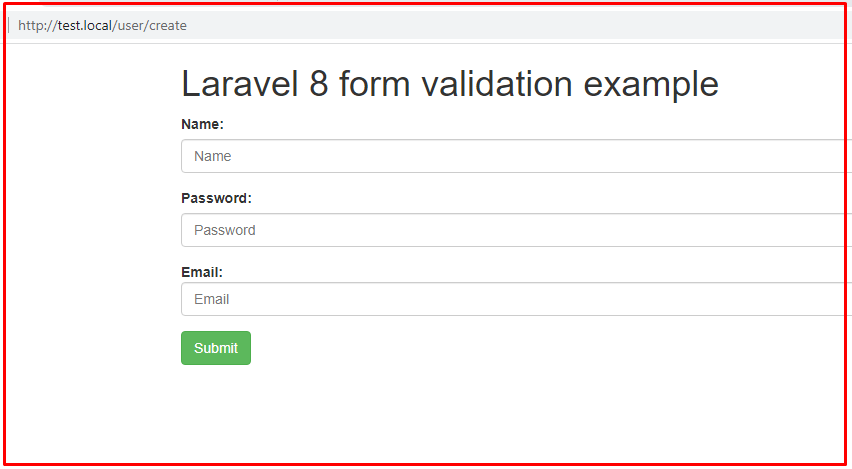Image resolution: width=852 pixels, height=469 pixels.
Task: Click the Password placeholder text
Action: tap(225, 230)
